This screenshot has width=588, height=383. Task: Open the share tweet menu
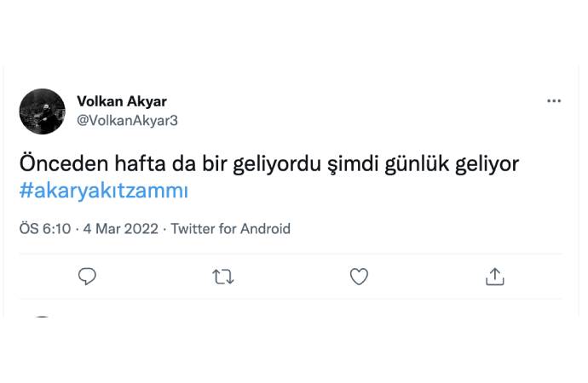coord(495,277)
